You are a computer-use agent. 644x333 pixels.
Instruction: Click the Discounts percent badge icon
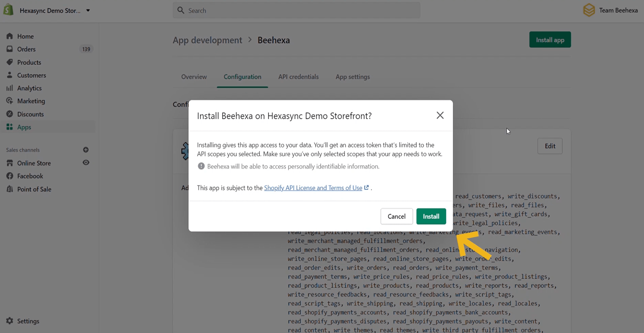(10, 114)
